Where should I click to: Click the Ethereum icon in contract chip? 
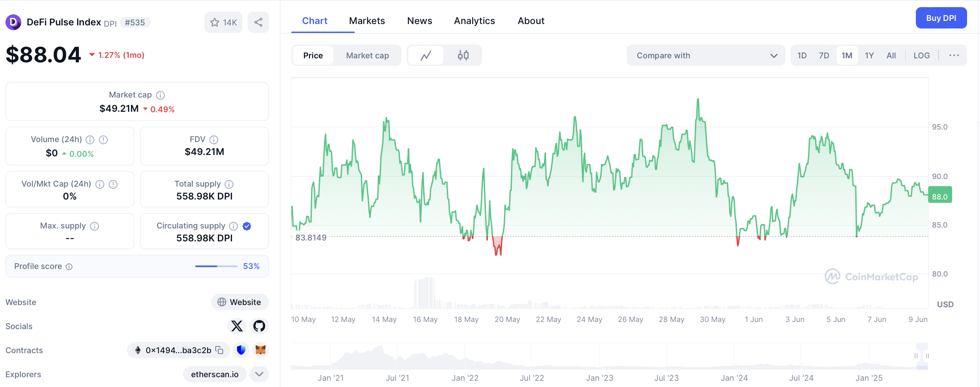click(x=138, y=350)
